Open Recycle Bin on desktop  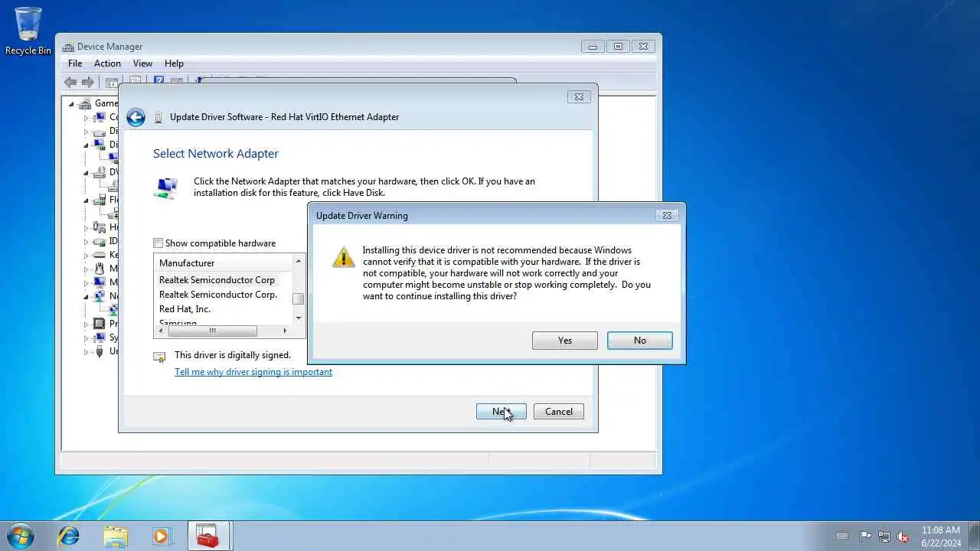pyautogui.click(x=28, y=31)
